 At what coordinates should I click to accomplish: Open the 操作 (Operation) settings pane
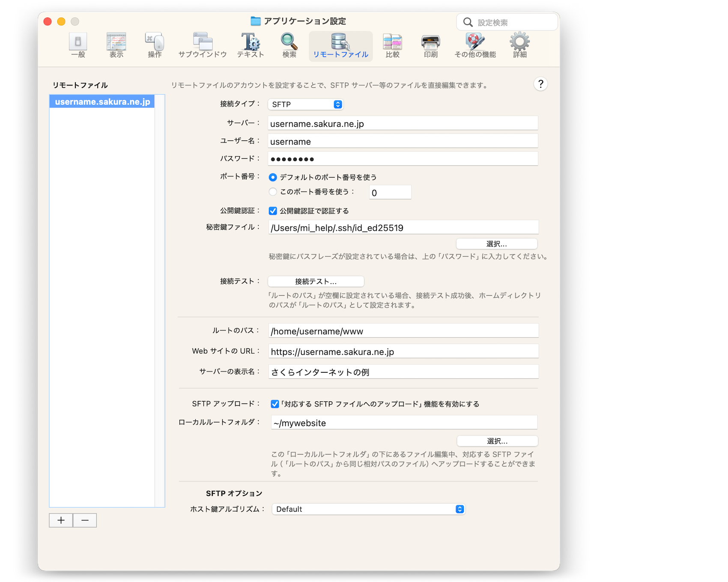click(x=155, y=45)
